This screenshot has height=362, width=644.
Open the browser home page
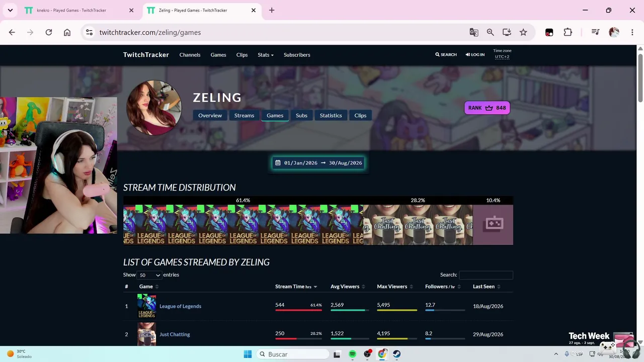67,32
